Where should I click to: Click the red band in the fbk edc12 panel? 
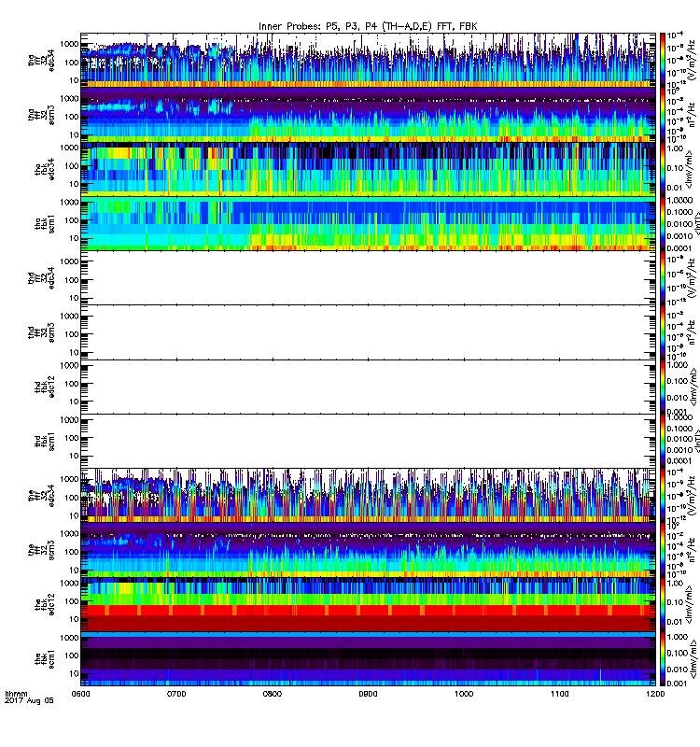(368, 611)
